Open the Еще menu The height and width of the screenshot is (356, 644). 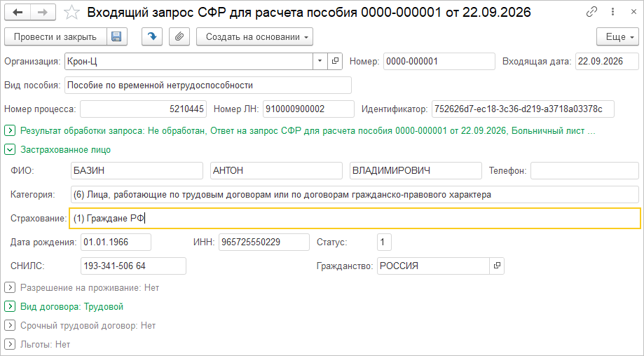(617, 36)
